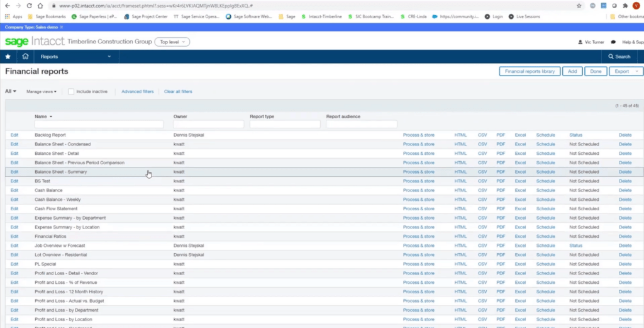Viewport: 644px width, 328px height.
Task: Open the Export dropdown button
Action: [x=626, y=72]
